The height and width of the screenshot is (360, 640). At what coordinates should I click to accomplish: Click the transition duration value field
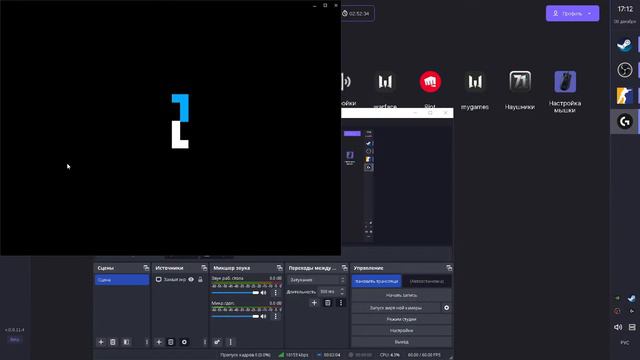point(328,291)
